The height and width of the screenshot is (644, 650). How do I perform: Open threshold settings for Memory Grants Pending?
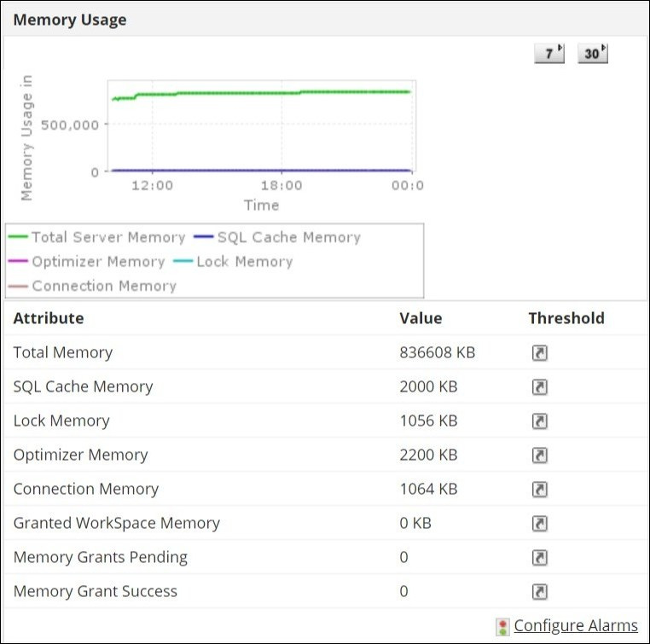click(539, 558)
